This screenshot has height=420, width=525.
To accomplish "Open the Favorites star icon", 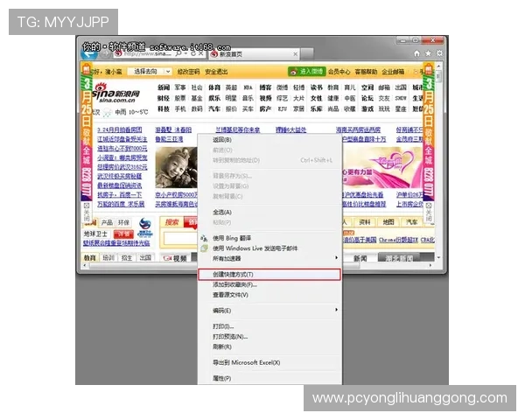I will point(428,53).
